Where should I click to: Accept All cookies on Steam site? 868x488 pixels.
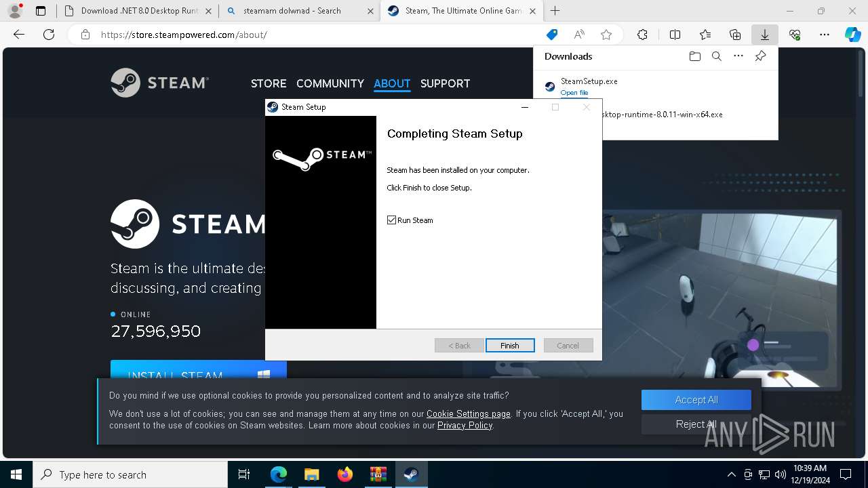coord(696,400)
